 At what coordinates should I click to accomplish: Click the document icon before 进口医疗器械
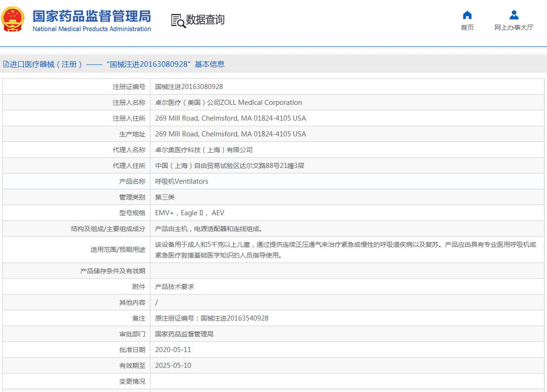tap(6, 64)
